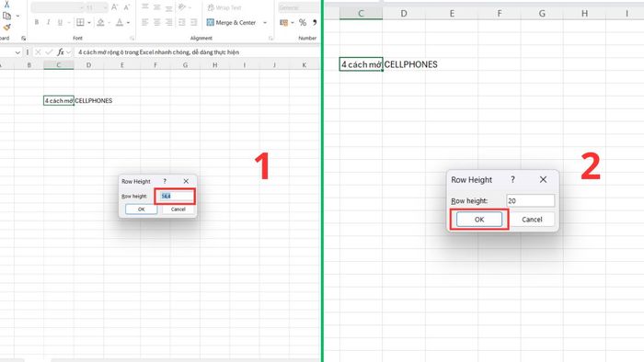Toggle Wrap Text option
Screen dimensions: 644x362
224,7
